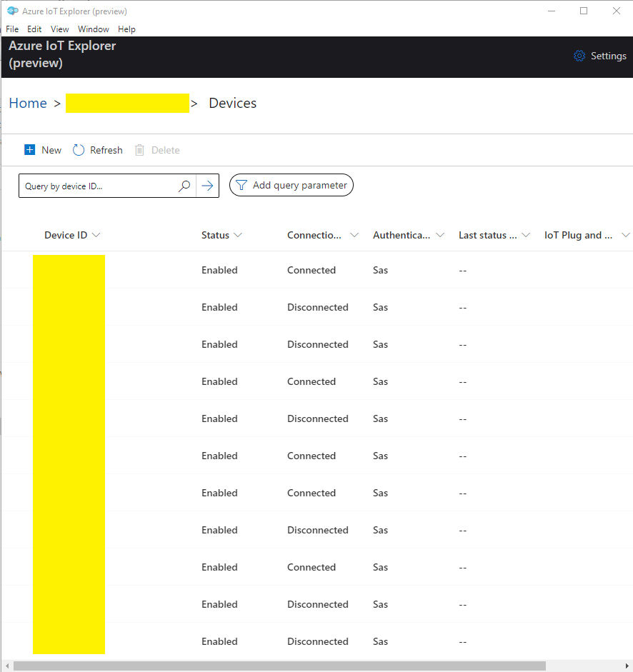Click the New device plus icon

[30, 150]
